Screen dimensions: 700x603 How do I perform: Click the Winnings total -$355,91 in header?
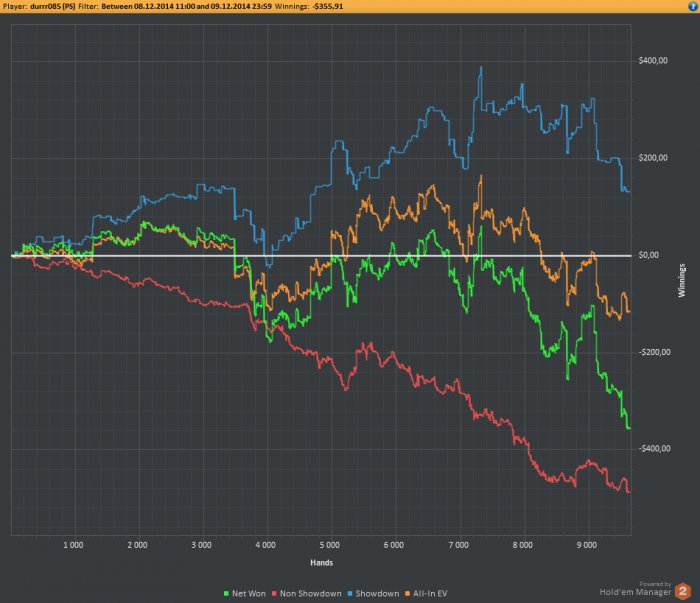[328, 6]
